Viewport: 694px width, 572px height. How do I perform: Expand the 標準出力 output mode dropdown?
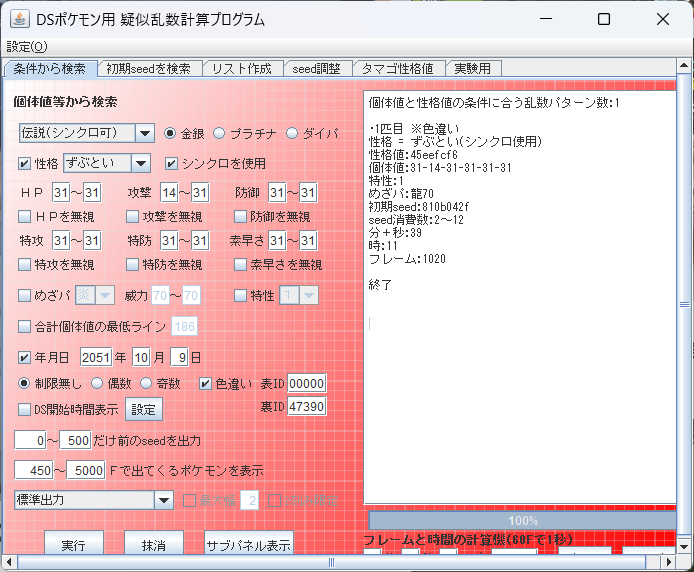pos(163,500)
